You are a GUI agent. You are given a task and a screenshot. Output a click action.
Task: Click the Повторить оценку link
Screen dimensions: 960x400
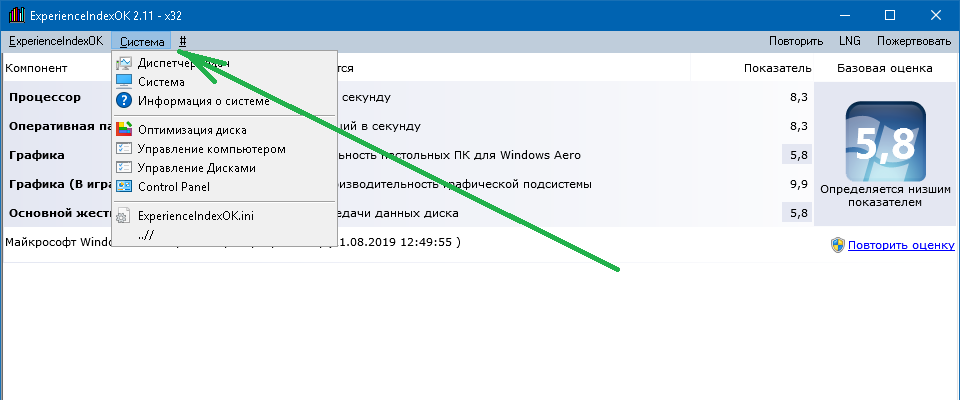[x=901, y=245]
